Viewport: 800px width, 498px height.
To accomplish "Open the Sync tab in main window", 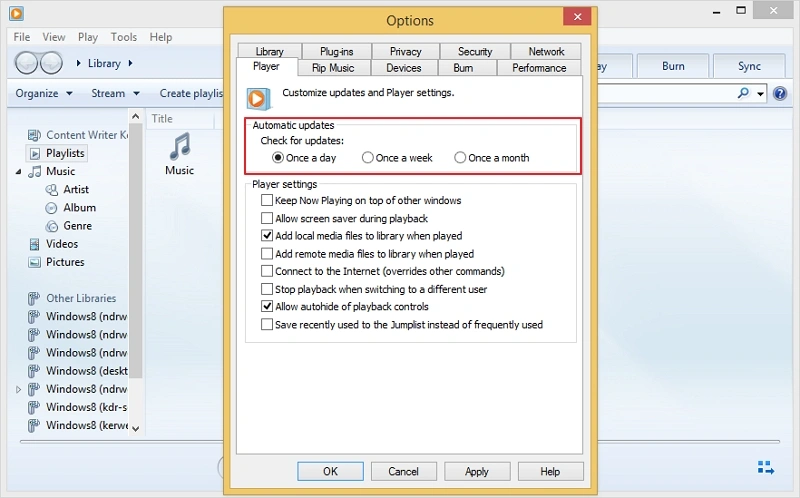I will (x=749, y=66).
